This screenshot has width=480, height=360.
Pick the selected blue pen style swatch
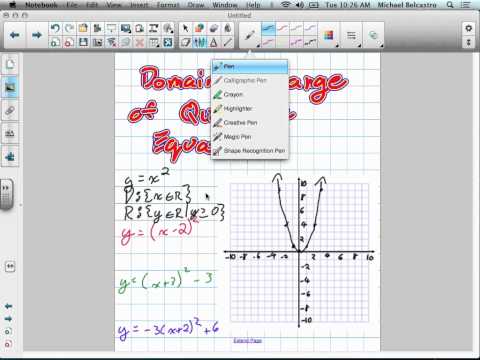pos(268,29)
